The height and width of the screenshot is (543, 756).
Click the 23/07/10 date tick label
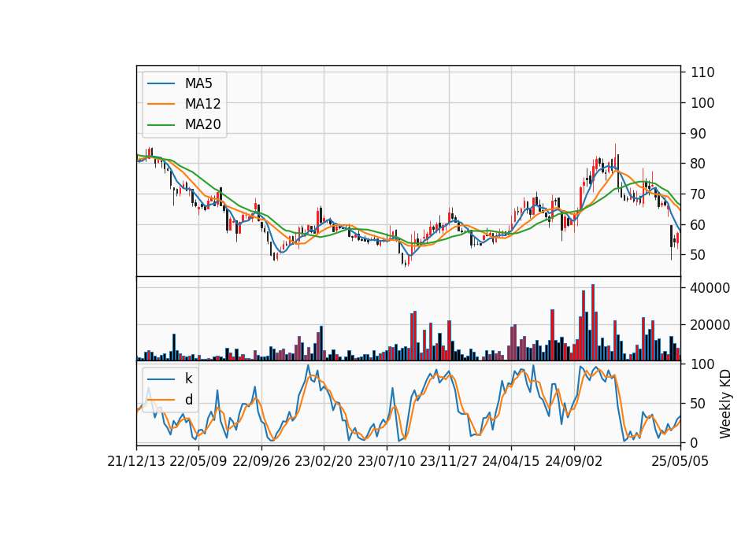(386, 461)
